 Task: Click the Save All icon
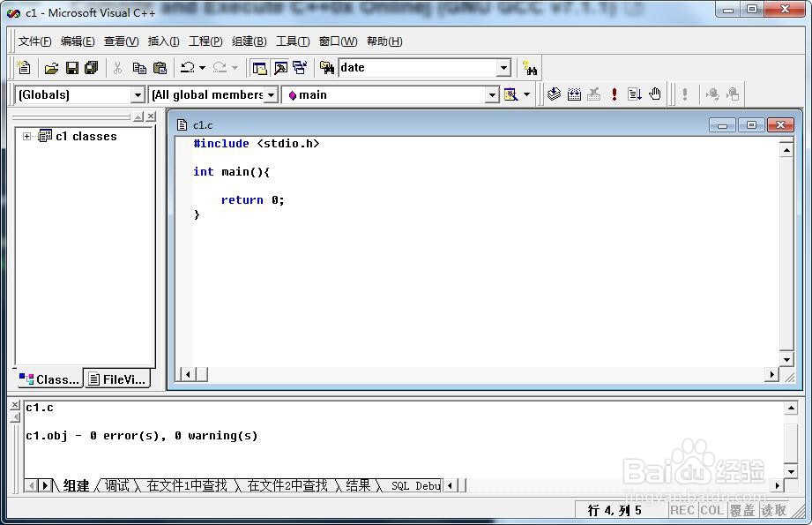[92, 68]
